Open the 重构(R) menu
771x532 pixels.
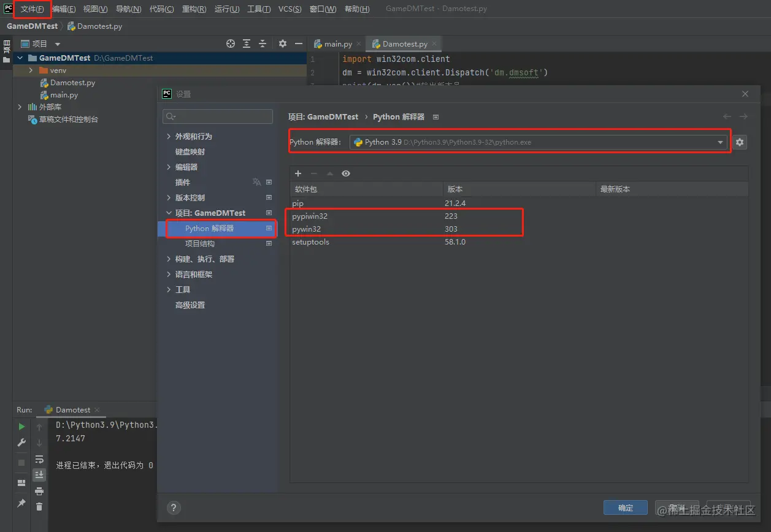pyautogui.click(x=194, y=9)
